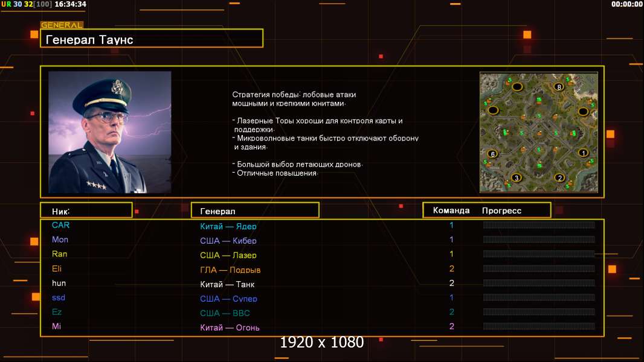Select player CAR in the list
The width and height of the screenshot is (644, 362).
(x=61, y=225)
